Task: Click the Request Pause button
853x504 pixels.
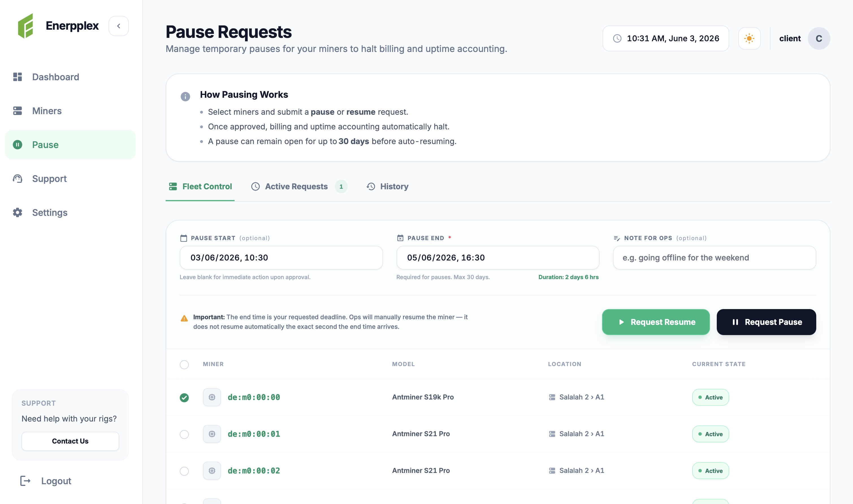Action: (x=767, y=322)
